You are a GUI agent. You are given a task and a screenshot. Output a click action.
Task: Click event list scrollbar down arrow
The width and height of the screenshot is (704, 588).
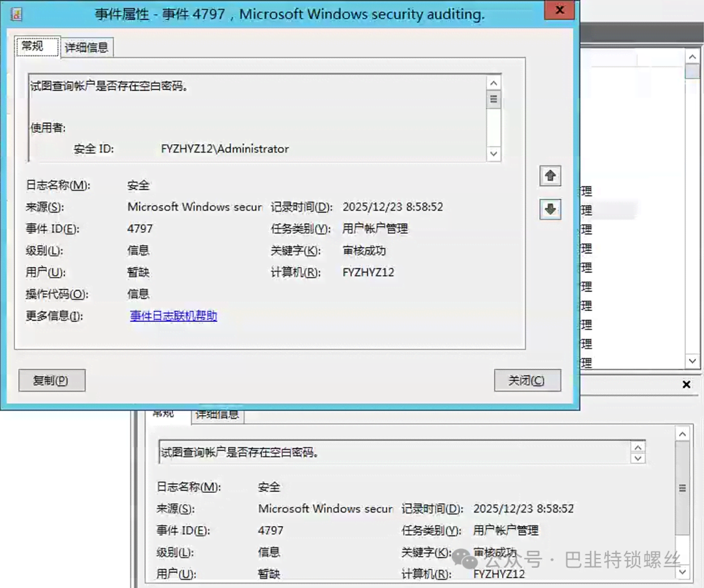point(692,361)
